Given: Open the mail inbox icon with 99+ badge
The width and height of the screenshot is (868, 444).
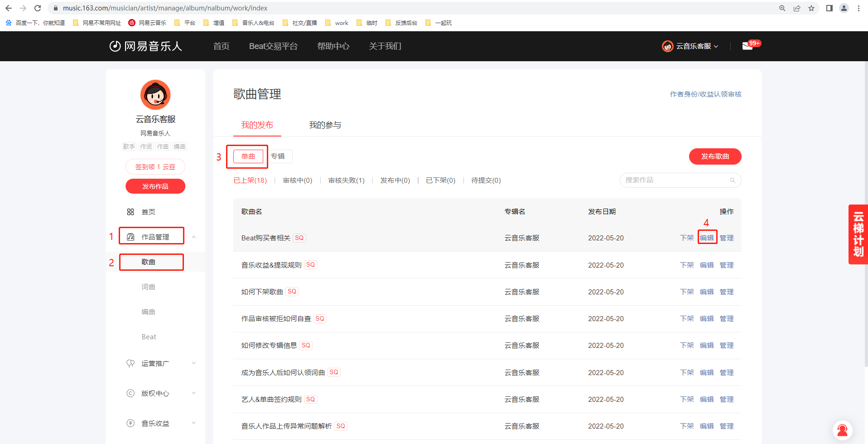Looking at the screenshot, I should tap(747, 46).
